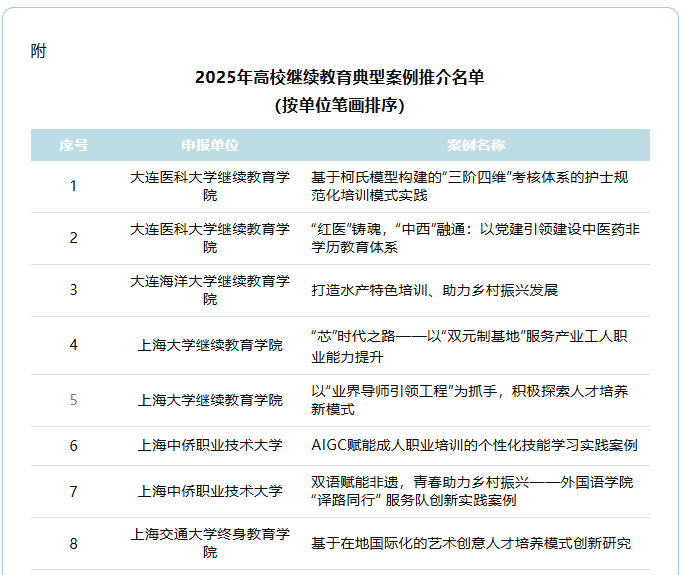The width and height of the screenshot is (684, 575).
Task: Click the 申报单位 column header
Action: pos(210,145)
